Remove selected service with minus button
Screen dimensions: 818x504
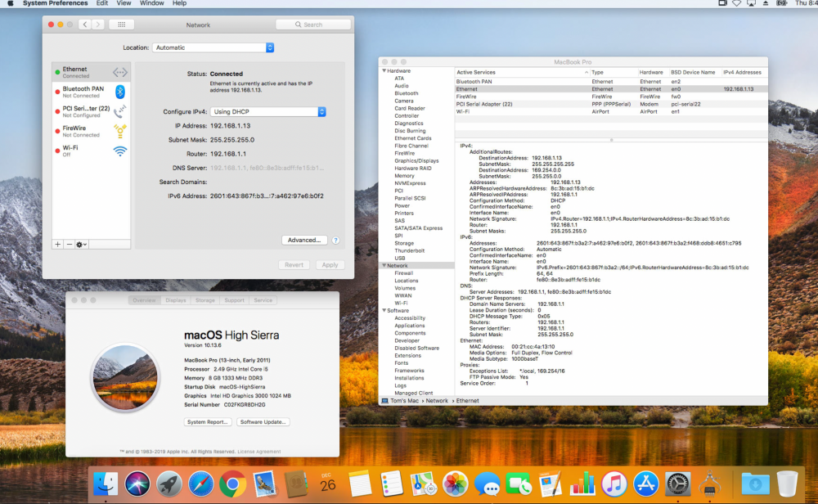click(69, 244)
